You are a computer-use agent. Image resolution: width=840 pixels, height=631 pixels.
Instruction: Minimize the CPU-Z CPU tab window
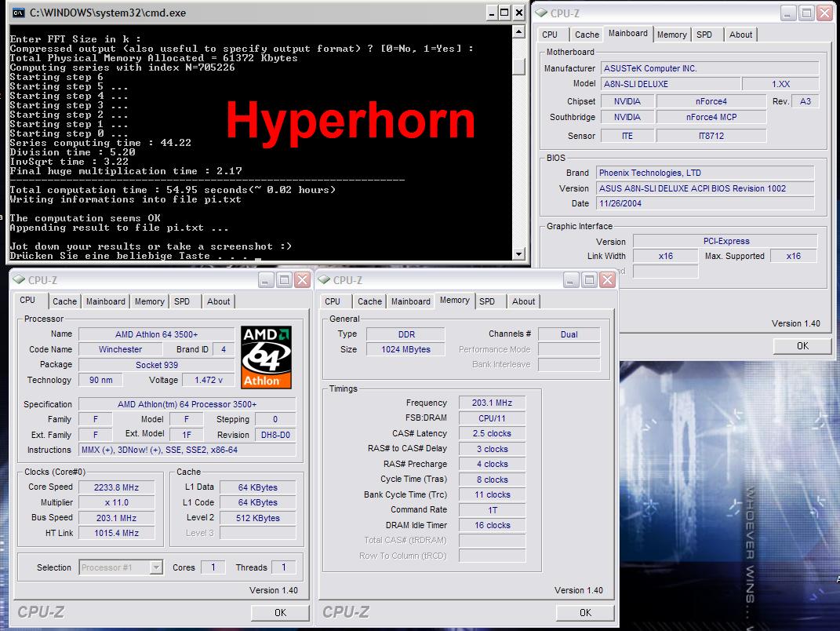[x=266, y=279]
